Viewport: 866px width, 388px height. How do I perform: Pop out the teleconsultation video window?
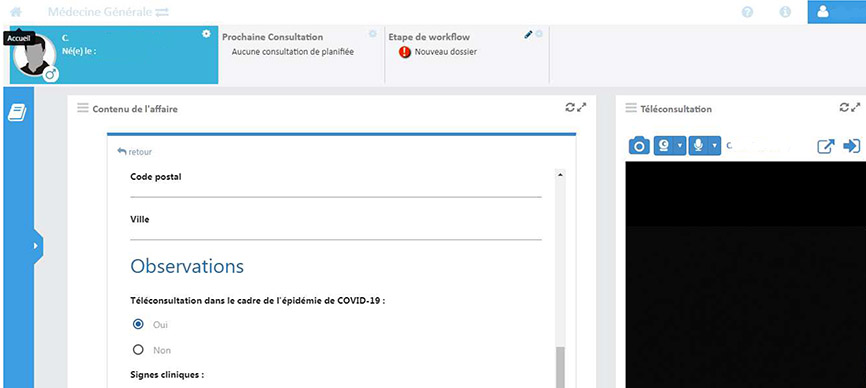point(826,146)
